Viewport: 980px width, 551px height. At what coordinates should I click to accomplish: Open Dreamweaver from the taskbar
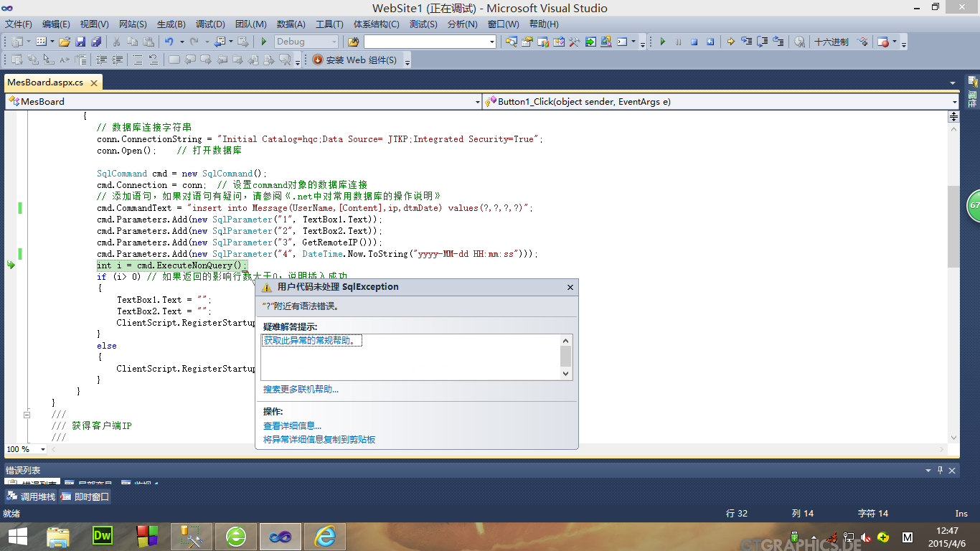pyautogui.click(x=101, y=536)
